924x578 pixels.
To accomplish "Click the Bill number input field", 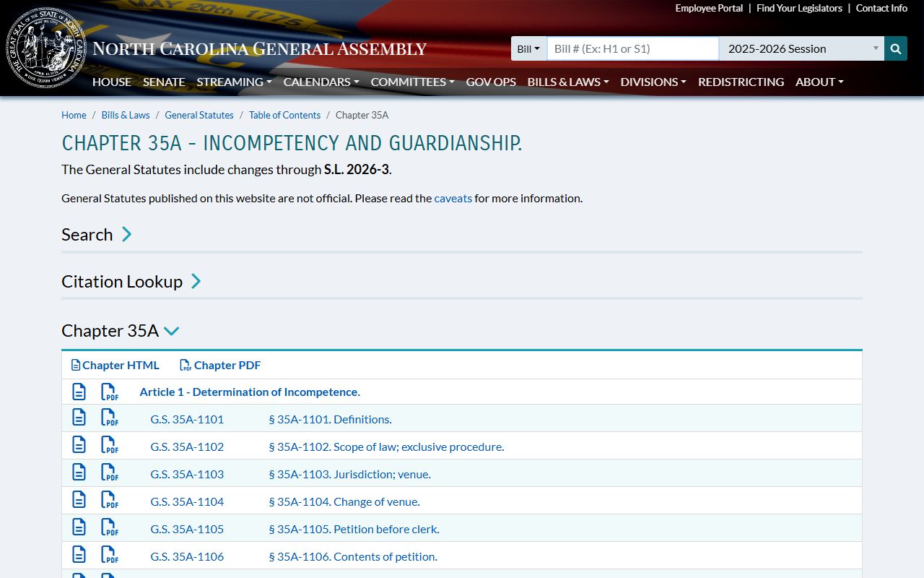I will 632,48.
